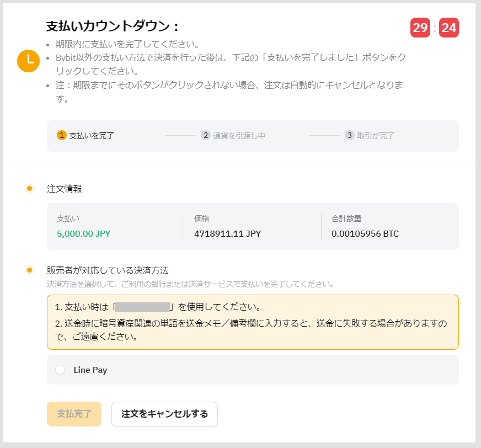The image size is (481, 448).
Task: Click the orange step 1 number circle
Action: (x=62, y=135)
